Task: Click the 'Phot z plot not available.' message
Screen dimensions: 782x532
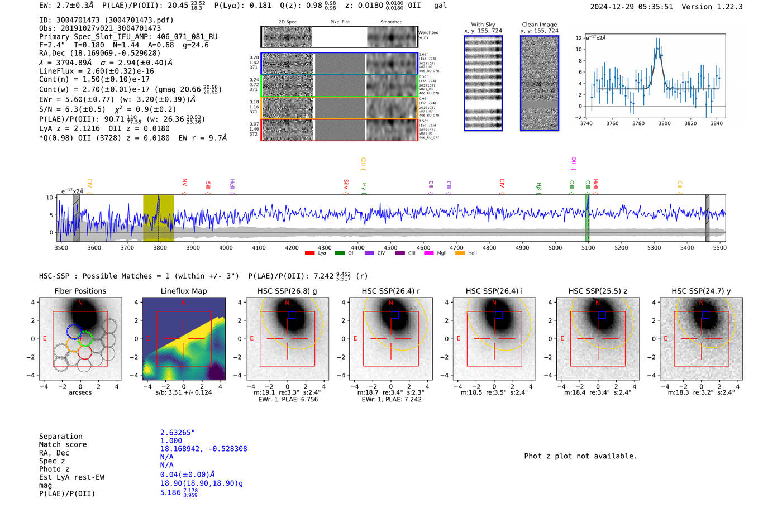Action: tap(580, 456)
